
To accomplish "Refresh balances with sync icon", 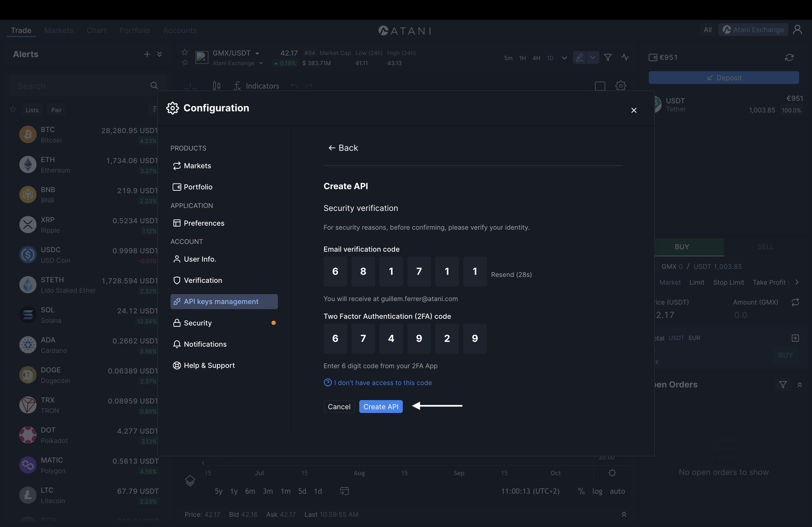I will point(789,57).
